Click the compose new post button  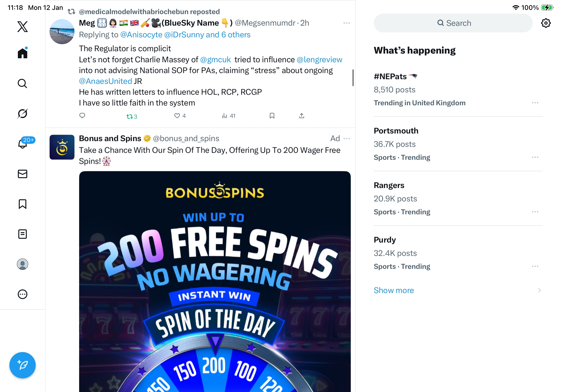[x=23, y=365]
